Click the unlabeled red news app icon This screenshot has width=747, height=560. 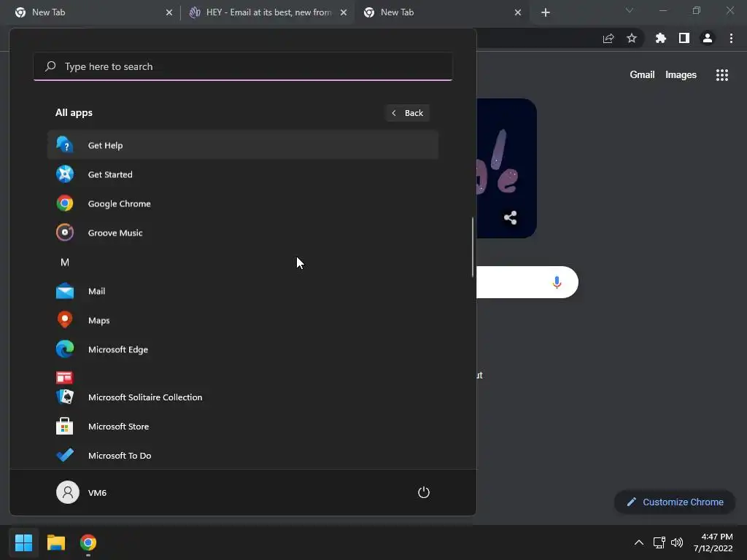point(64,378)
